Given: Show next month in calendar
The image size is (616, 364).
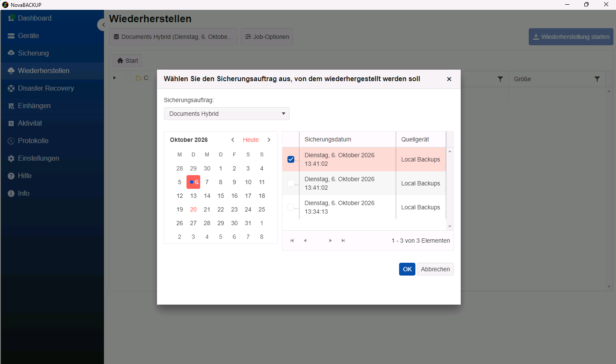Looking at the screenshot, I should click(x=269, y=140).
